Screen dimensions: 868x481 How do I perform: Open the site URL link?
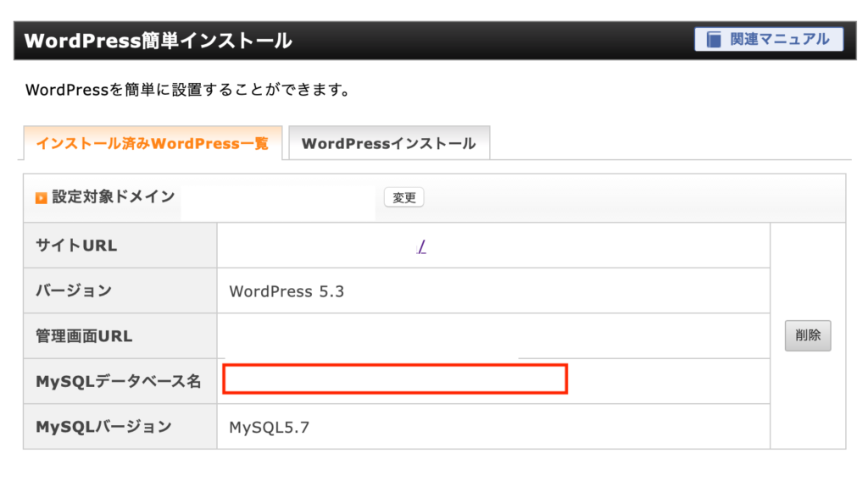click(x=421, y=246)
